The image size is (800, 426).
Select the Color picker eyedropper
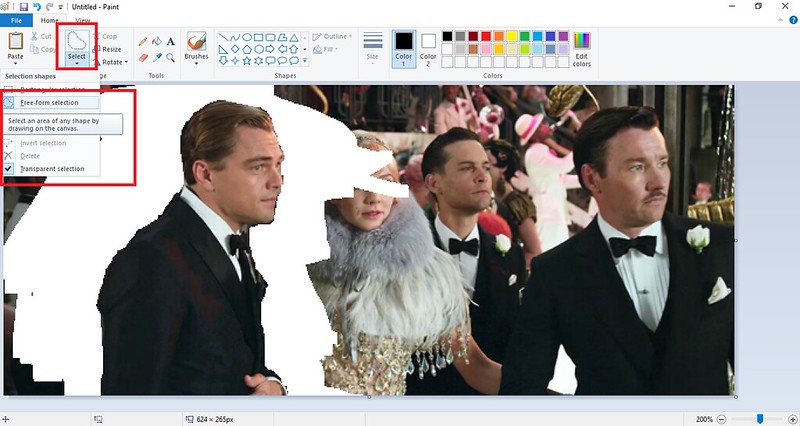click(x=157, y=58)
